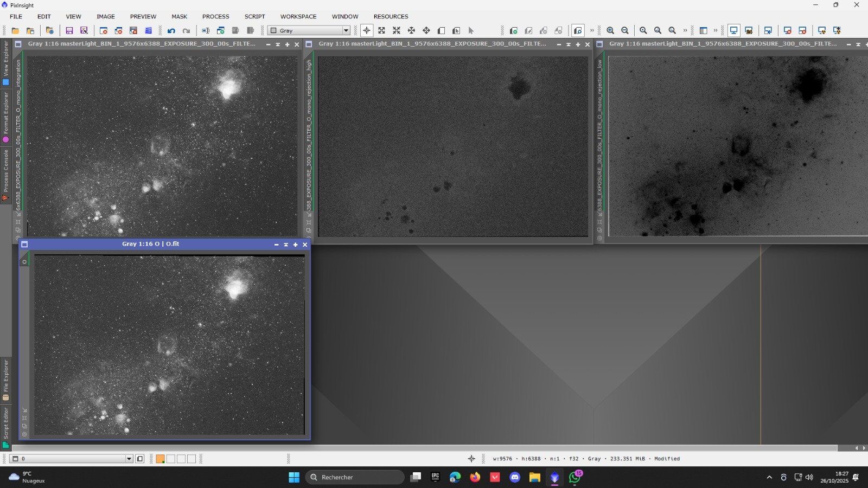
Task: Click the O view identifier tab in O.flt window
Action: coord(24,261)
